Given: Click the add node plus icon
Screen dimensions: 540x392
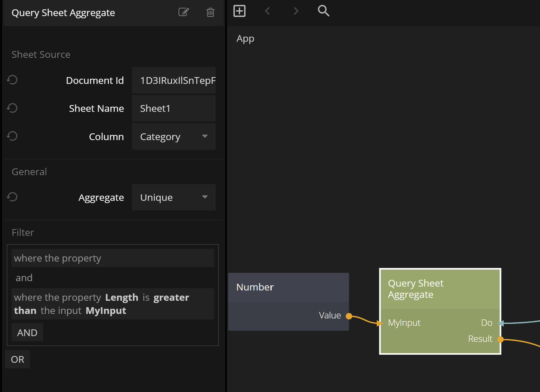Looking at the screenshot, I should tap(239, 11).
